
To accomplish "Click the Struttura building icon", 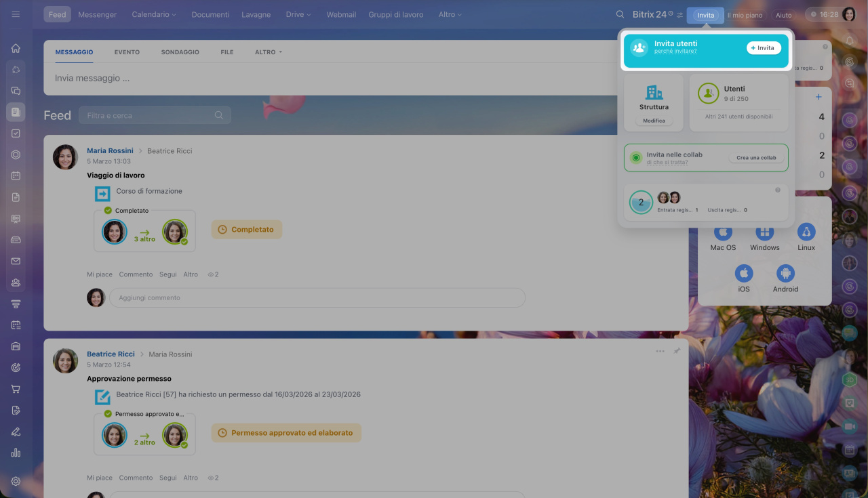I will (x=654, y=92).
